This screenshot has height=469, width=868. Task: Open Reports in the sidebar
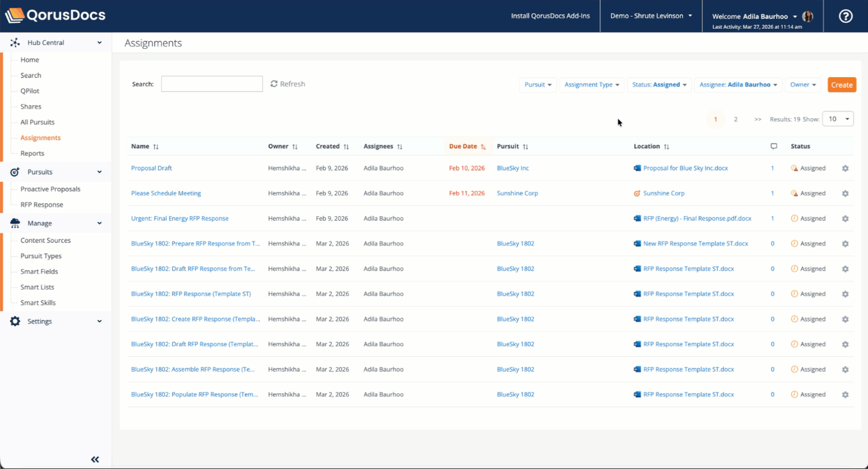[x=32, y=153]
